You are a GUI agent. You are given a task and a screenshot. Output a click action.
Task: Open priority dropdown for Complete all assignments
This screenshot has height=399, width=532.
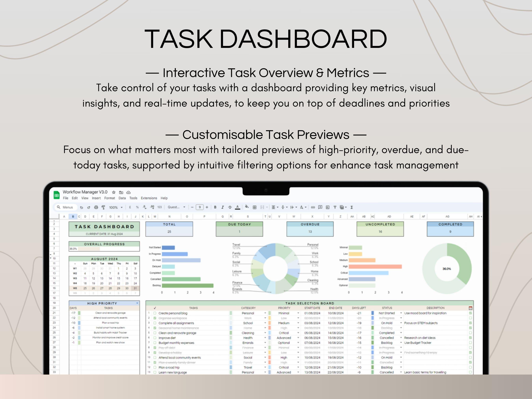298,323
